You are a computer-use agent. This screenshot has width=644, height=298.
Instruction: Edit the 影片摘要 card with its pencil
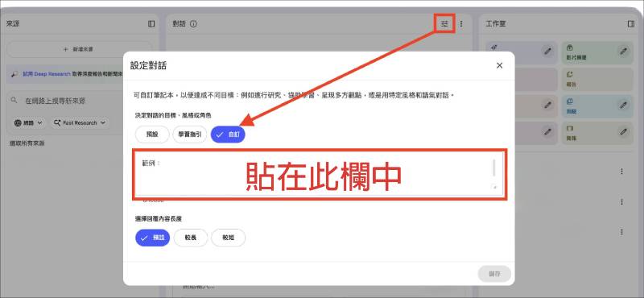tap(623, 51)
